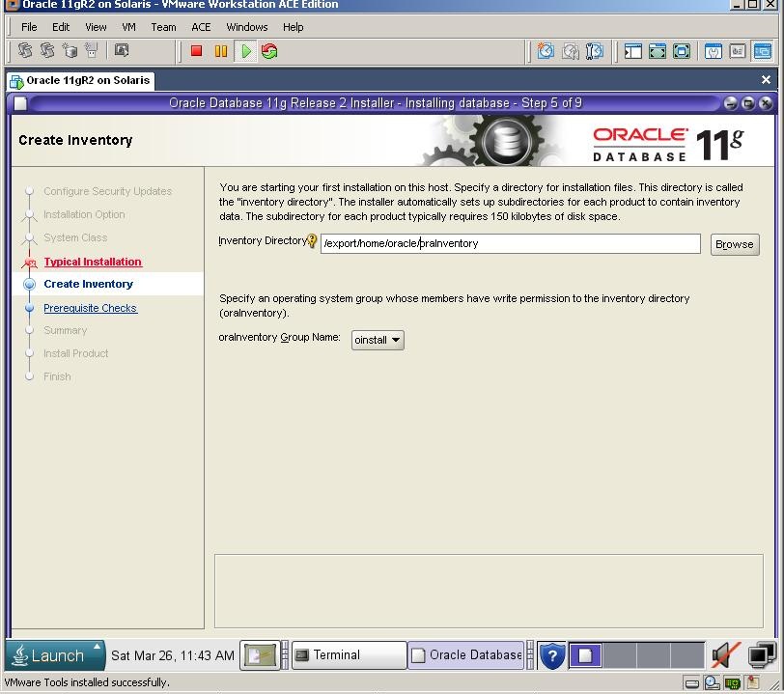Viewport: 784px width, 694px height.
Task: Click the display icon in the system tray
Action: point(761,654)
